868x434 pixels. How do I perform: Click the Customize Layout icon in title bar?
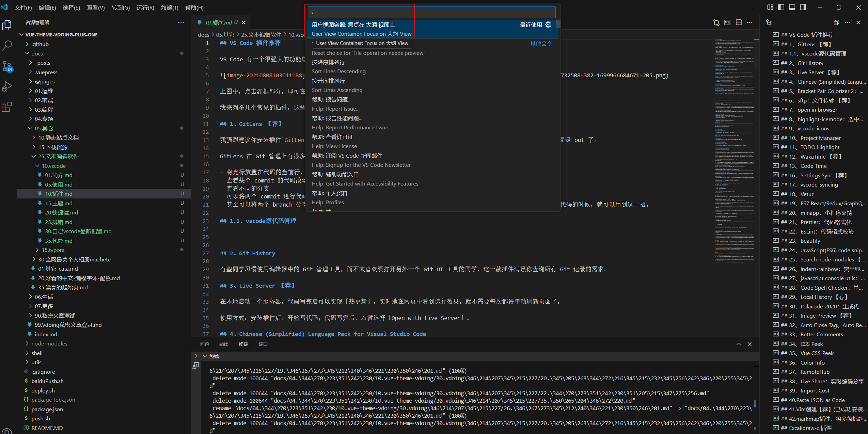coord(770,7)
